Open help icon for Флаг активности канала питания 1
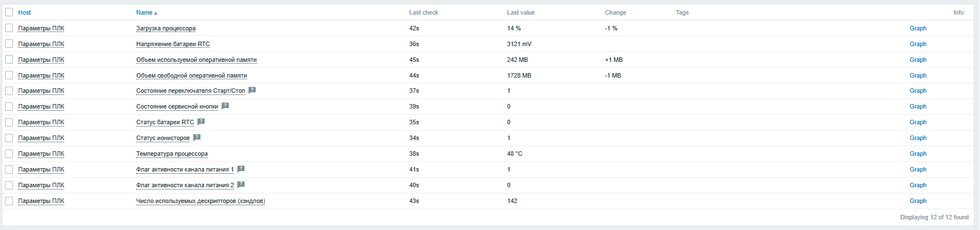The width and height of the screenshot is (980, 230). [x=241, y=169]
